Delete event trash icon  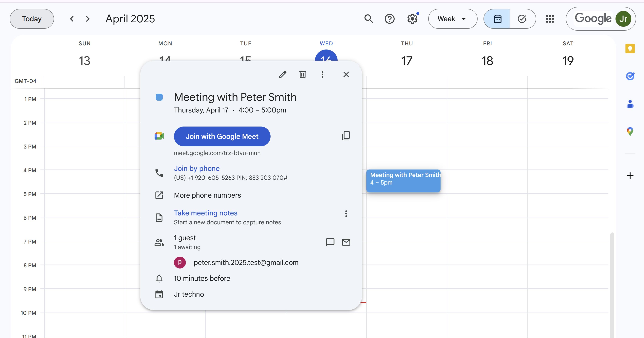pyautogui.click(x=302, y=74)
